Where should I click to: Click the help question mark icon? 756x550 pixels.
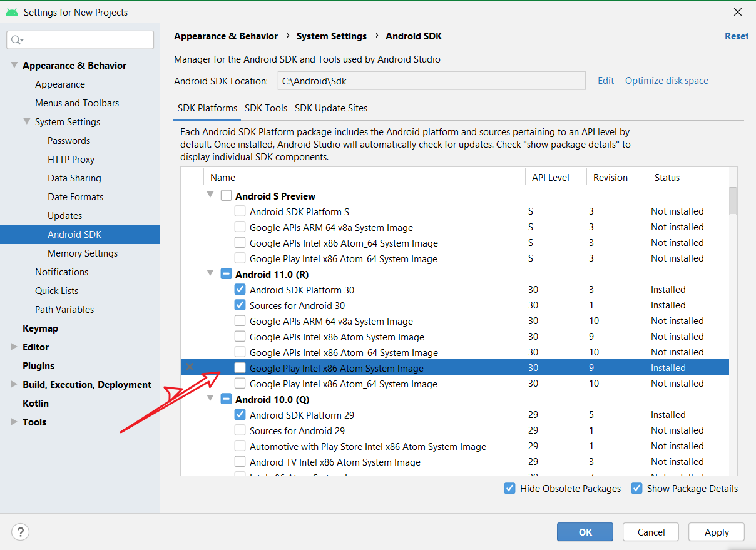(x=20, y=532)
